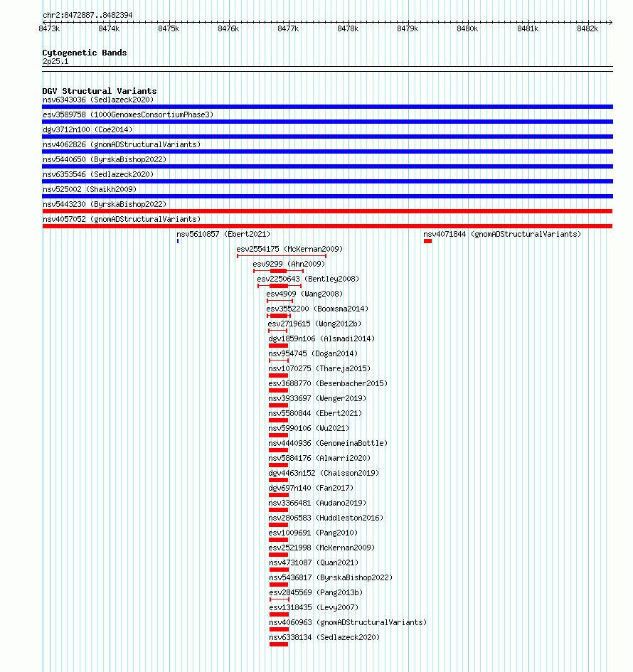
Task: Select nsv5884176 (Almarri2020) label
Action: pos(319,459)
